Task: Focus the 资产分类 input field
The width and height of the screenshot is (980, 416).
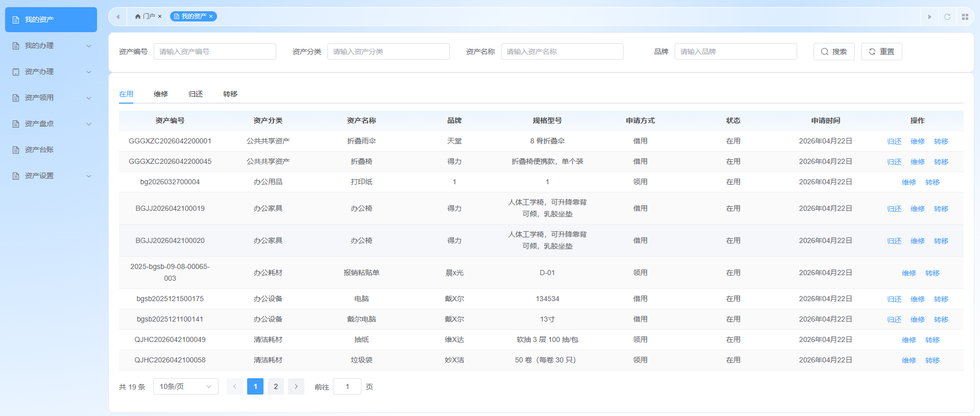Action: pos(389,52)
